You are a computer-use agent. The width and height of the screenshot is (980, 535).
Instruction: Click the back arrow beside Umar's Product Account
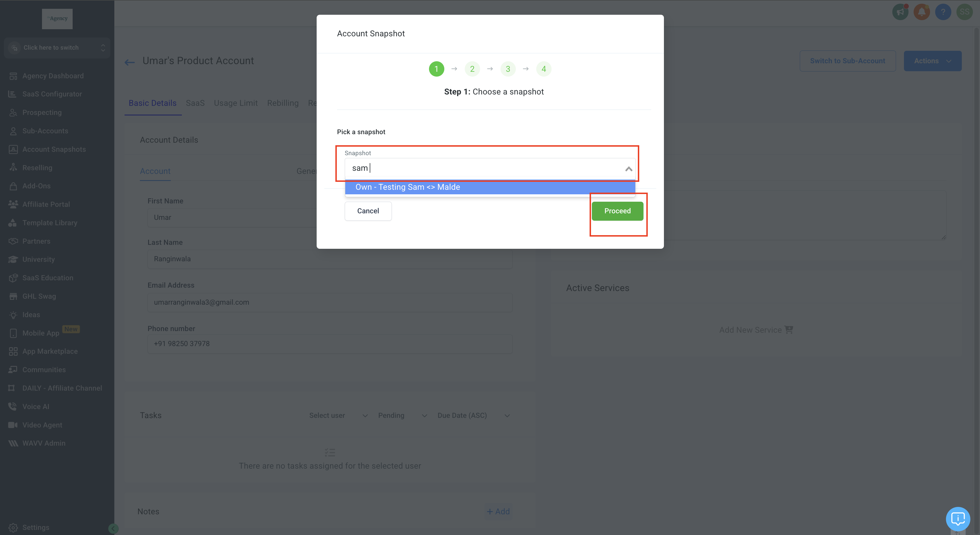point(130,62)
